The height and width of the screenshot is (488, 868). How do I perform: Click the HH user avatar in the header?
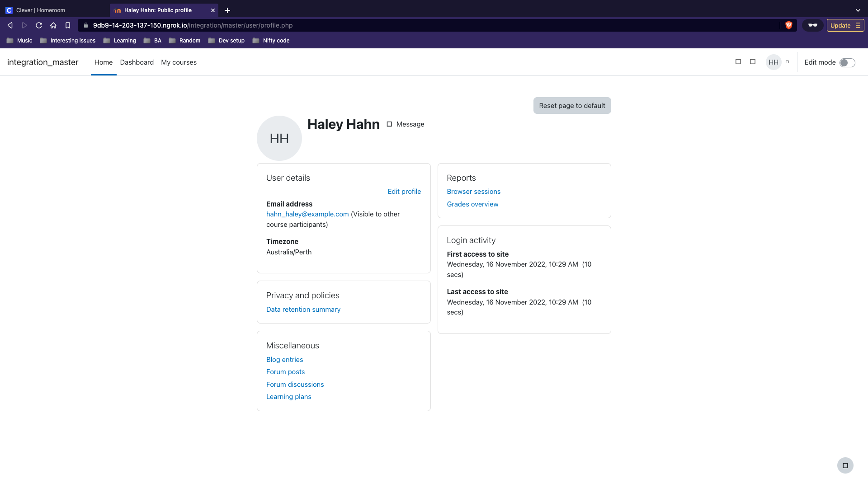click(774, 62)
